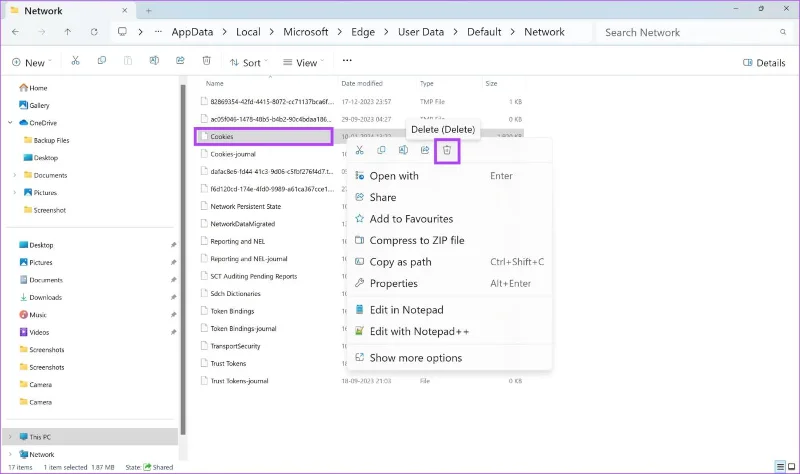Image resolution: width=800 pixels, height=474 pixels.
Task: Select Add to Favourites menu item
Action: click(x=449, y=219)
